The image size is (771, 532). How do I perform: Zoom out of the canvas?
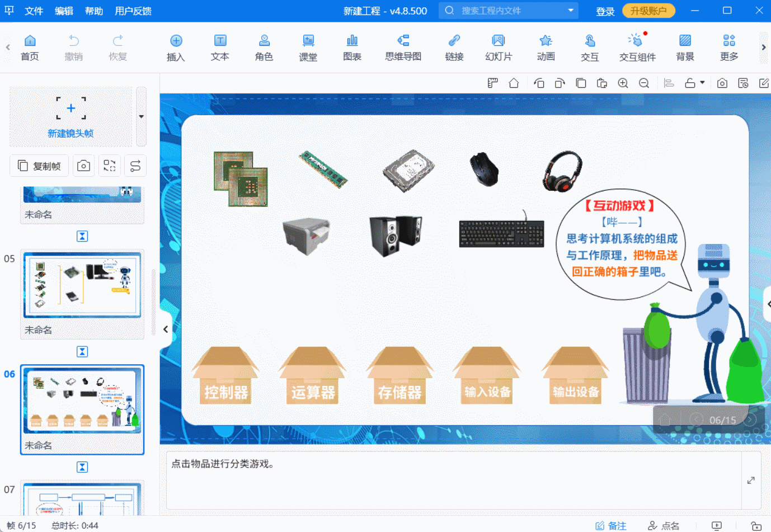click(x=644, y=83)
